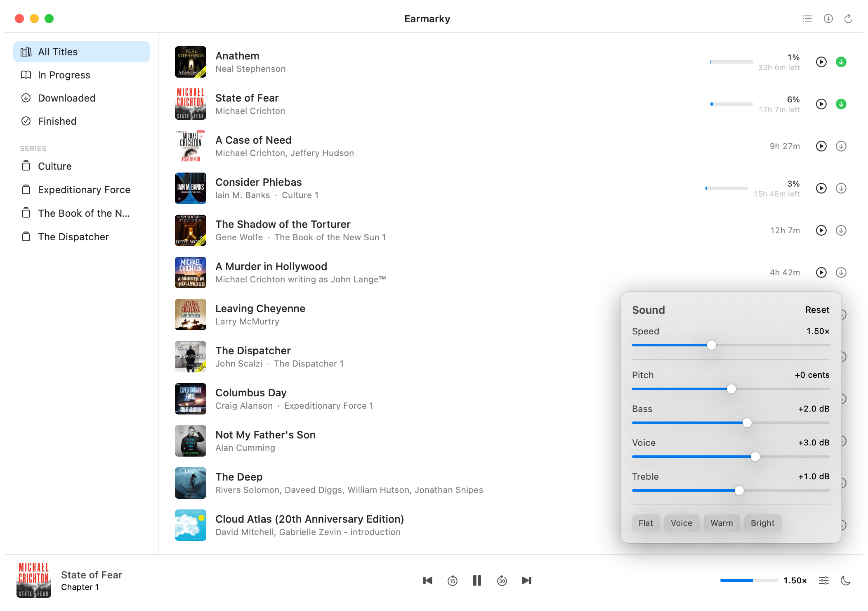The height and width of the screenshot is (611, 868).
Task: Apply the Warm sound preset
Action: point(722,523)
